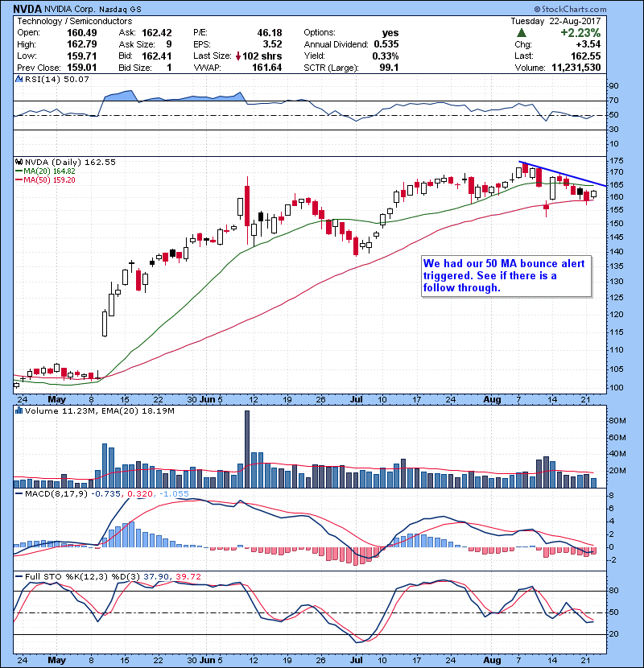Click the P/E value 46.18
Viewport: 644px width, 668px height.
click(270, 33)
